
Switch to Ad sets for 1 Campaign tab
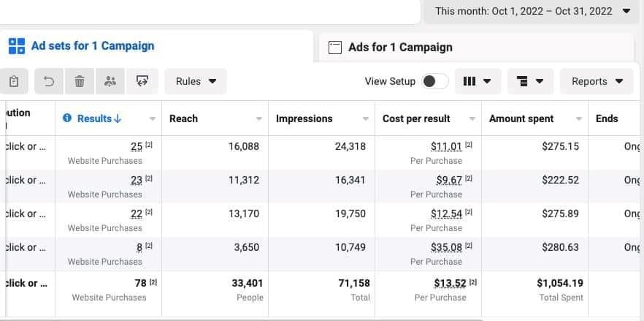click(x=82, y=46)
